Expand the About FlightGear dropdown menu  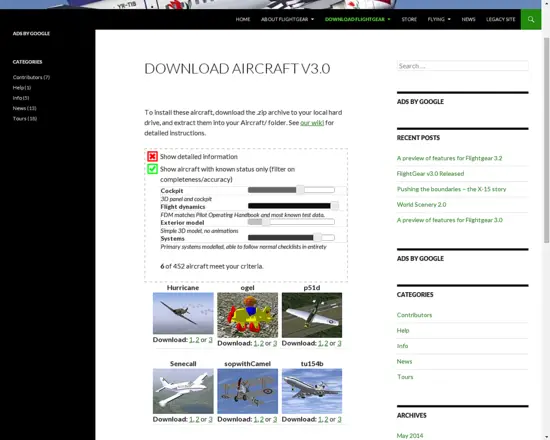(x=287, y=19)
